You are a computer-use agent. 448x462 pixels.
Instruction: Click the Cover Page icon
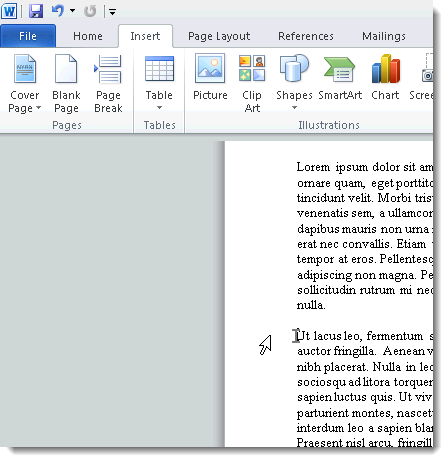[x=25, y=69]
